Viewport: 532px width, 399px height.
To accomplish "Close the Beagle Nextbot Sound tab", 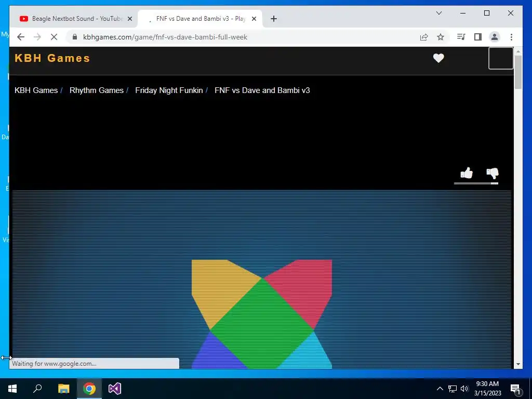I will [x=129, y=19].
